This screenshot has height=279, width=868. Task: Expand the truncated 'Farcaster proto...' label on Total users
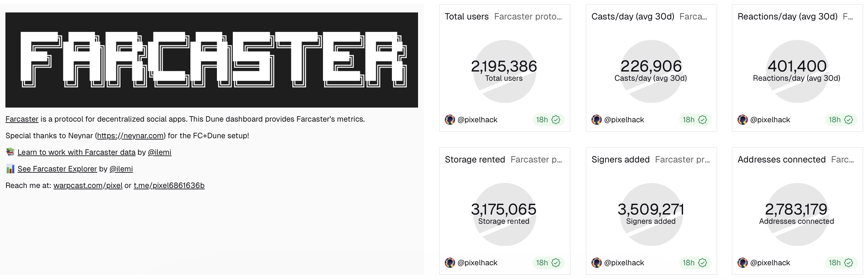(x=528, y=16)
